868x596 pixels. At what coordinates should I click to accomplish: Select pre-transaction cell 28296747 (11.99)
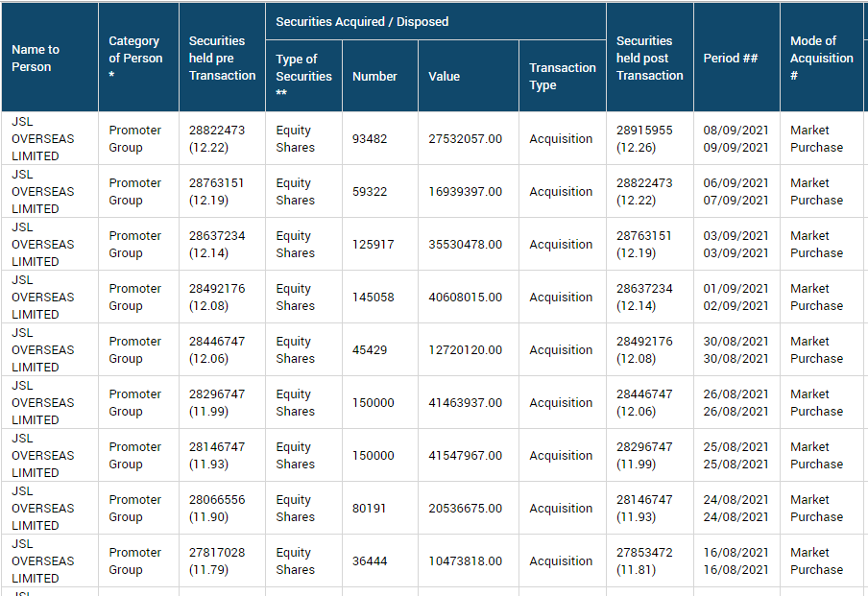(222, 402)
